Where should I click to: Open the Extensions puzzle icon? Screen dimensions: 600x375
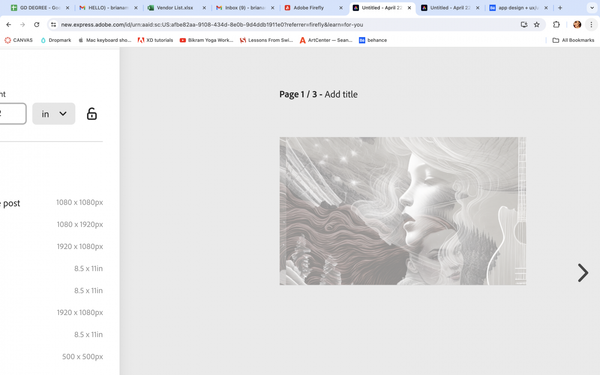(x=556, y=24)
